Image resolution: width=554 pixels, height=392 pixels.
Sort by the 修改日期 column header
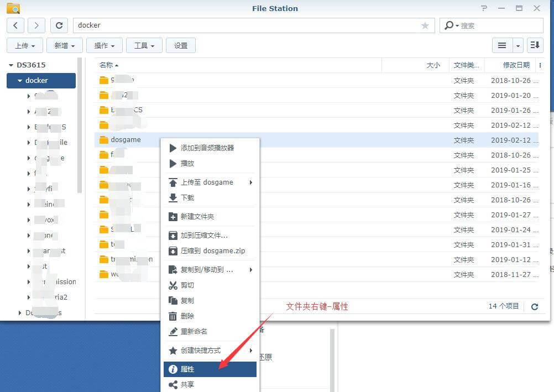(x=515, y=65)
